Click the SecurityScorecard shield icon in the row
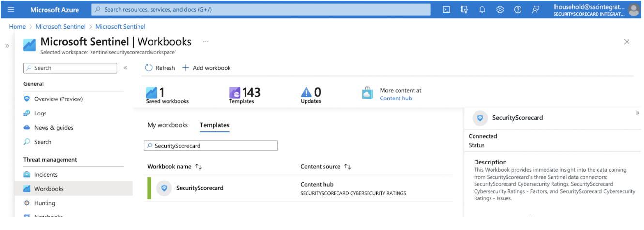 pos(164,188)
